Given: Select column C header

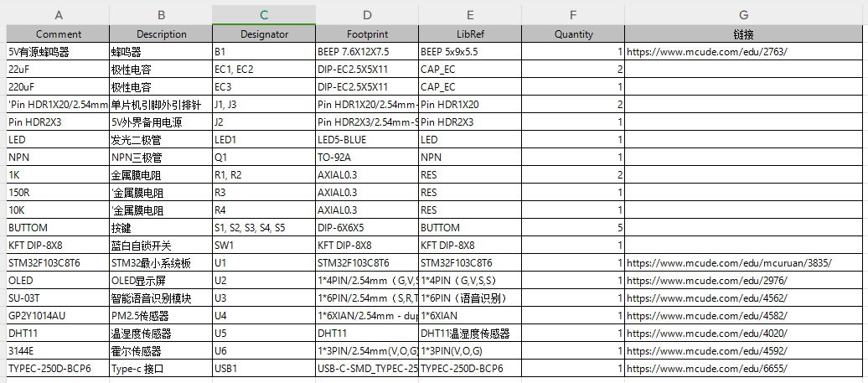Looking at the screenshot, I should 264,15.
